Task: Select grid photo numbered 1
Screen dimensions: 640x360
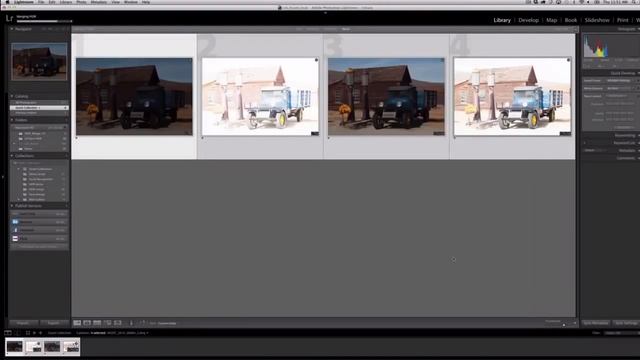Action: click(x=134, y=96)
